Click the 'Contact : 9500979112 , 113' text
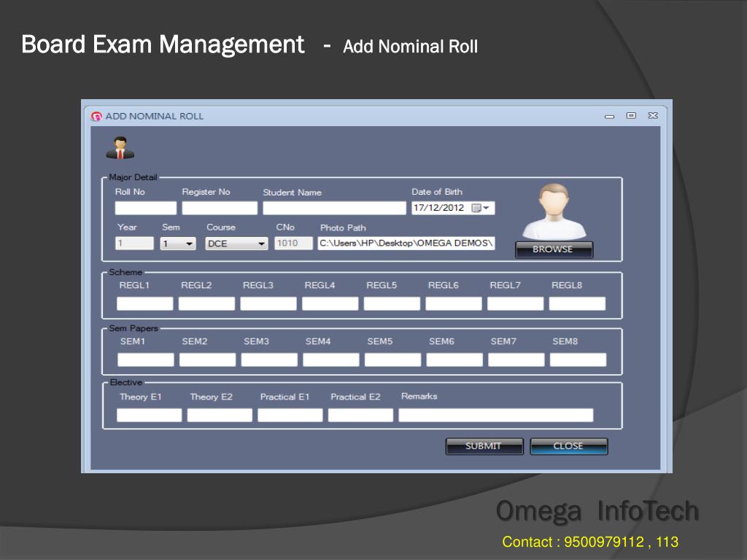The width and height of the screenshot is (747, 560). click(x=590, y=542)
